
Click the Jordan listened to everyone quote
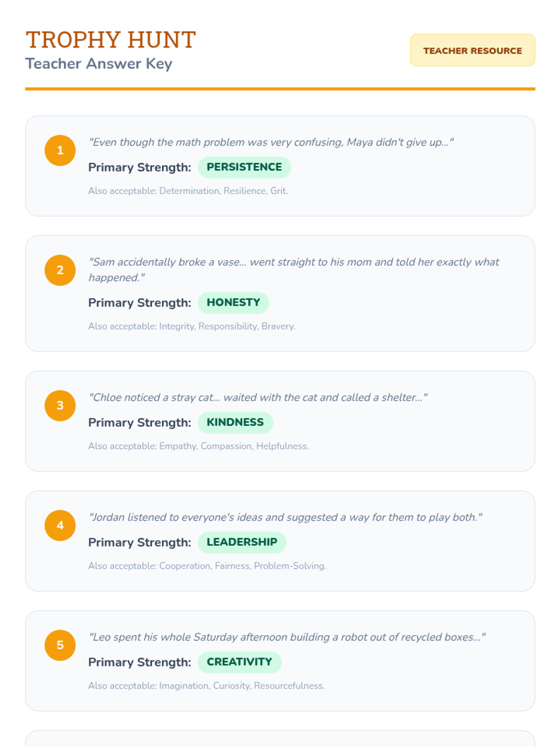pyautogui.click(x=285, y=517)
